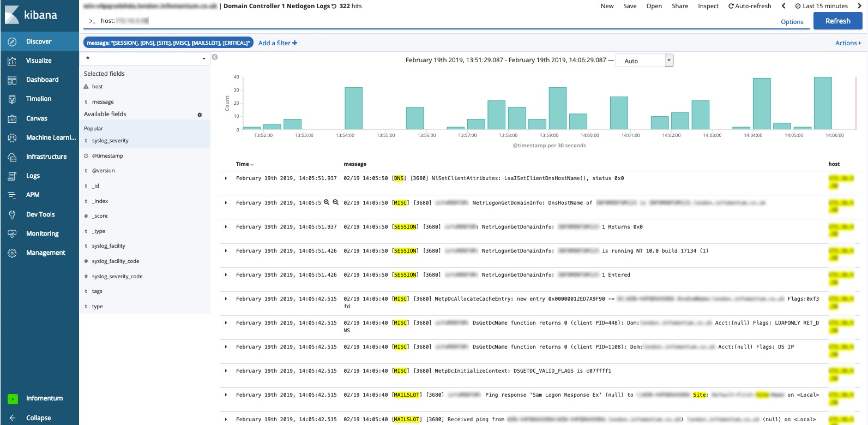This screenshot has width=868, height=425.
Task: Open the Canvas icon in sidebar
Action: click(x=12, y=118)
